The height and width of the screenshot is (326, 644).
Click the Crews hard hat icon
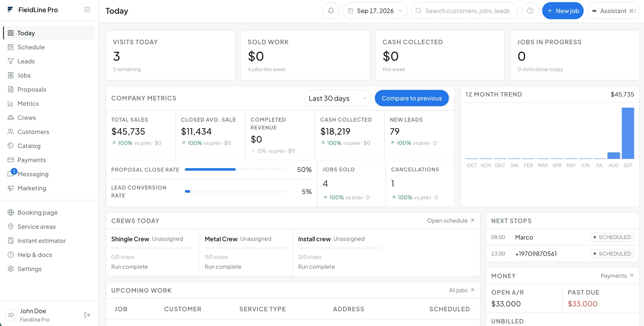click(x=11, y=117)
